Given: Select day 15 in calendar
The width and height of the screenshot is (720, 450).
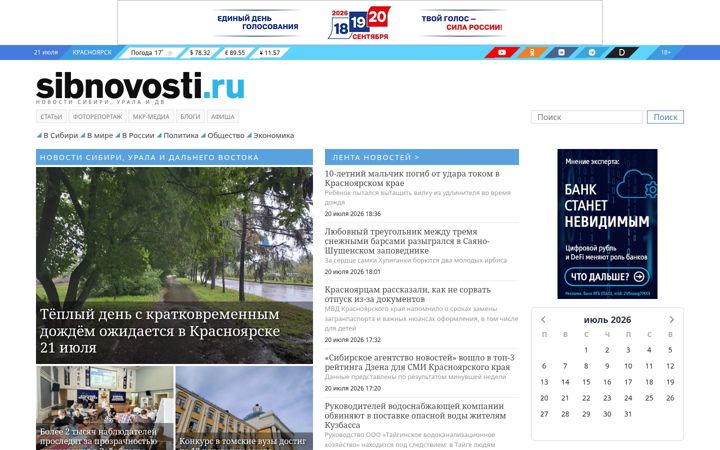Looking at the screenshot, I should coord(586,382).
